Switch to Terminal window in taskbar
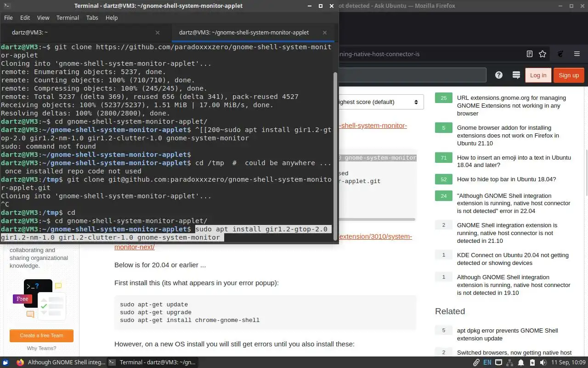The width and height of the screenshot is (588, 368). (153, 362)
